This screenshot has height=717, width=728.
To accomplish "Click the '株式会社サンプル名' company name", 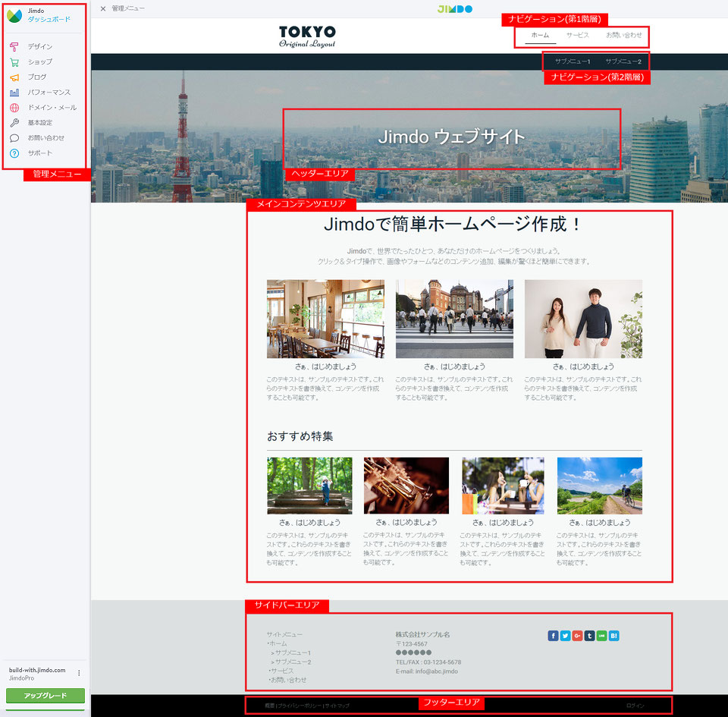I will 422,634.
